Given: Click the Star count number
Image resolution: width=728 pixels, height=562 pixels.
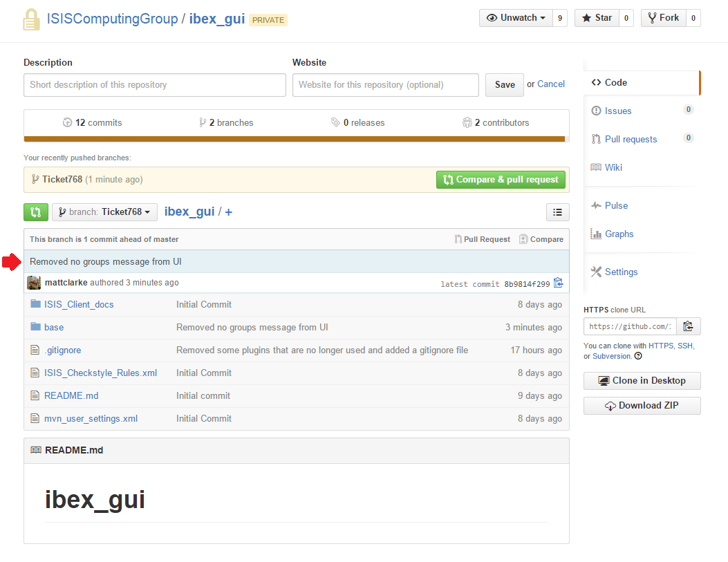Looking at the screenshot, I should pyautogui.click(x=626, y=18).
